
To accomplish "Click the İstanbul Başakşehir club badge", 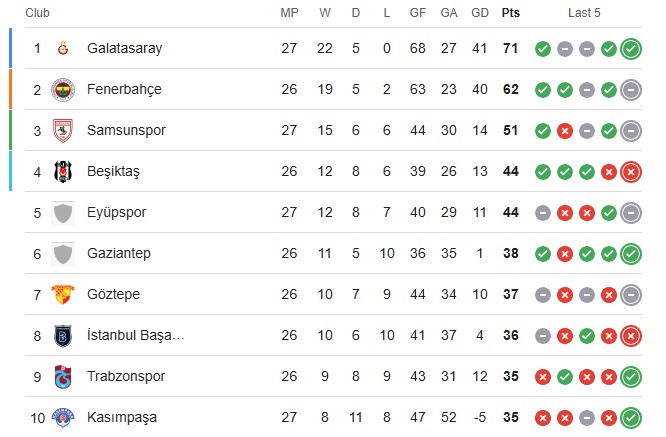I will [x=63, y=336].
